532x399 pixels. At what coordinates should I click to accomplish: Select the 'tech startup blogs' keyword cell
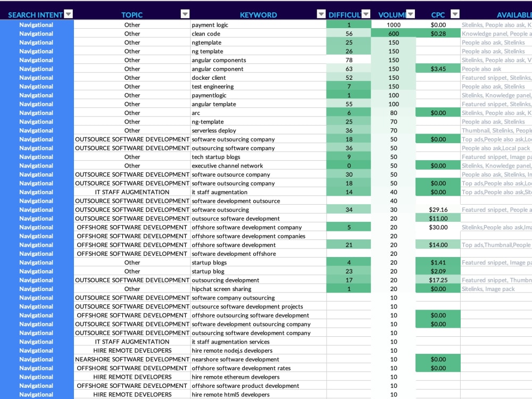tap(258, 157)
